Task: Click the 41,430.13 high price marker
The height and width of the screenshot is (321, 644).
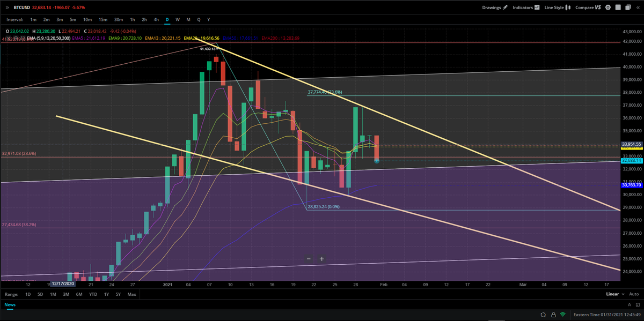Action: coord(209,49)
